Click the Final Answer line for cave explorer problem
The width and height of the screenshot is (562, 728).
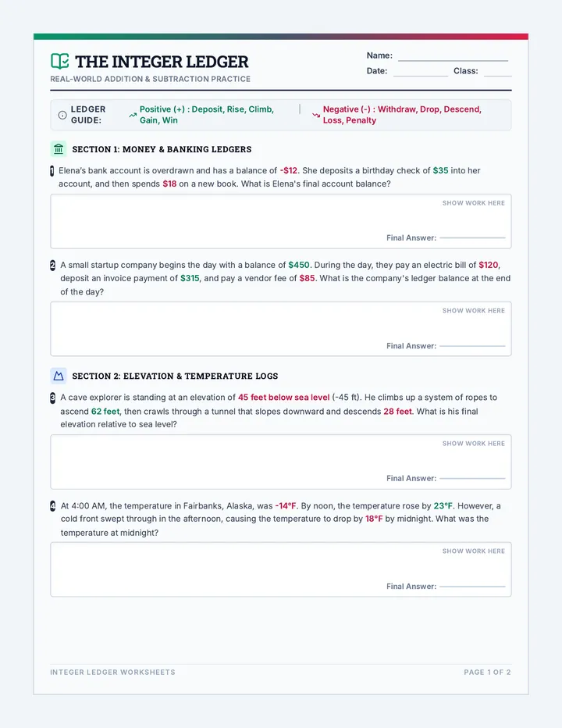472,478
